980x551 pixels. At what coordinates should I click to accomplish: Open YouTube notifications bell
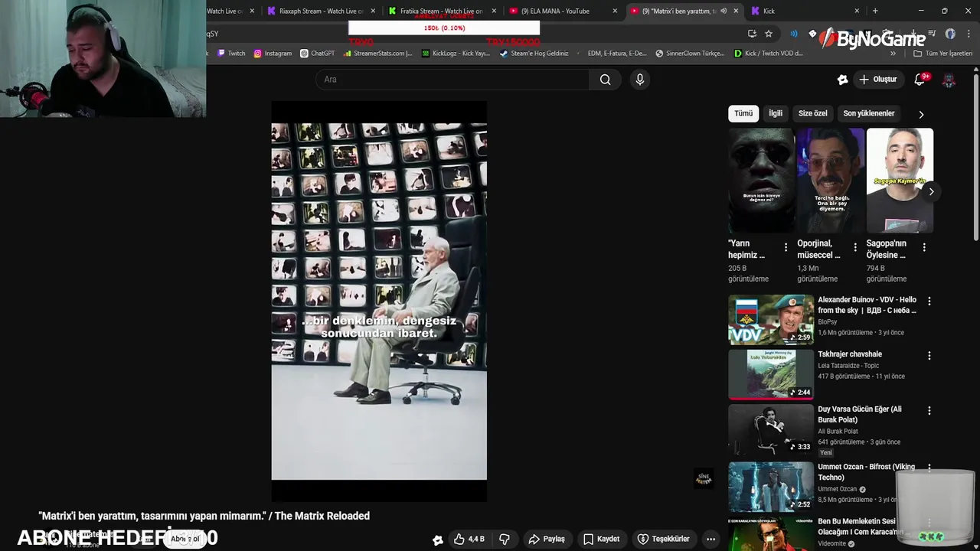click(921, 80)
